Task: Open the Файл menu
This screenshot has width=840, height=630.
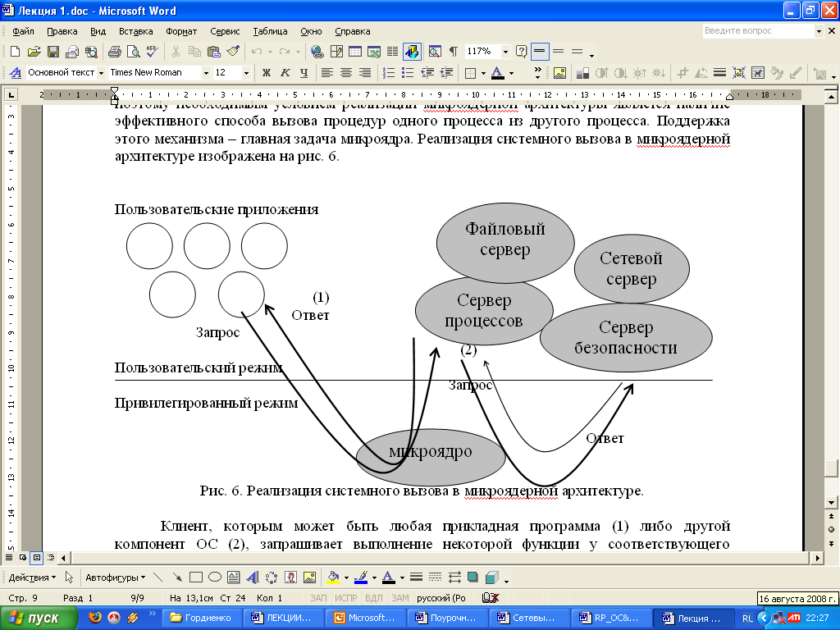Action: click(x=23, y=31)
